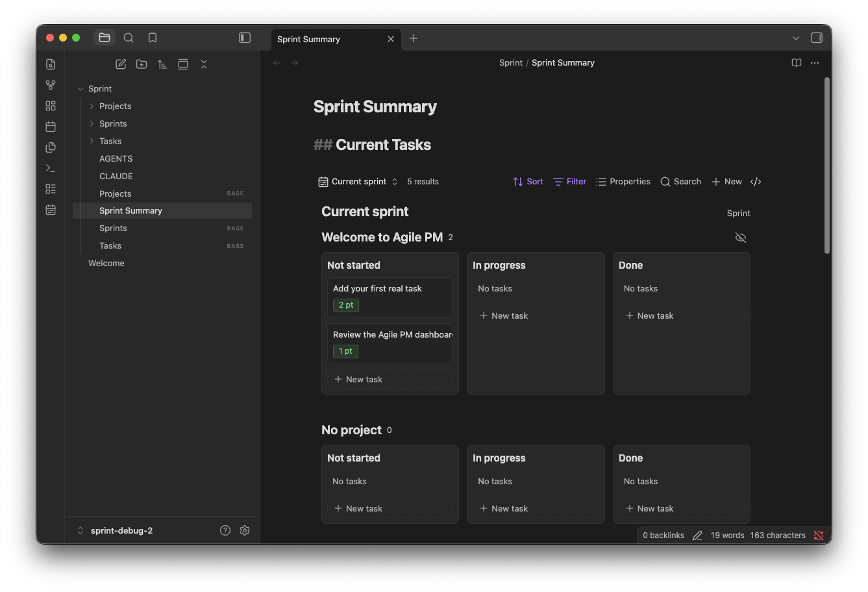
Task: Click the base code embed icon
Action: pyautogui.click(x=756, y=182)
